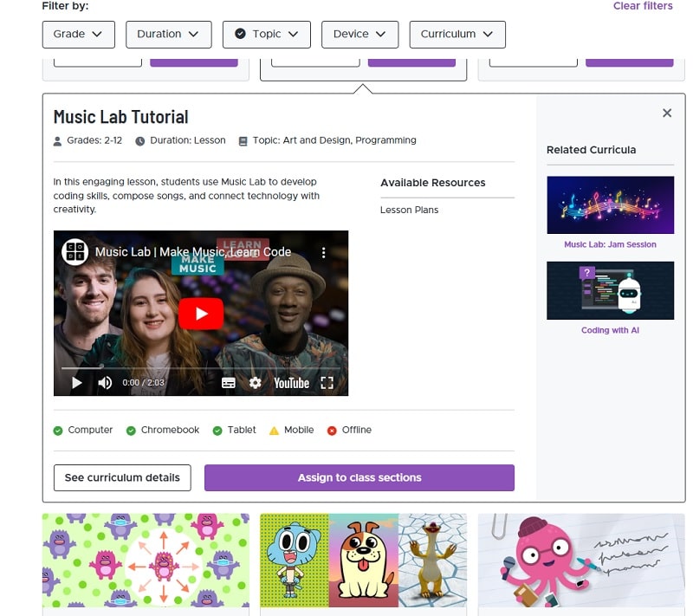The image size is (693, 616).
Task: Play the Music Lab YouTube video
Action: tap(201, 314)
